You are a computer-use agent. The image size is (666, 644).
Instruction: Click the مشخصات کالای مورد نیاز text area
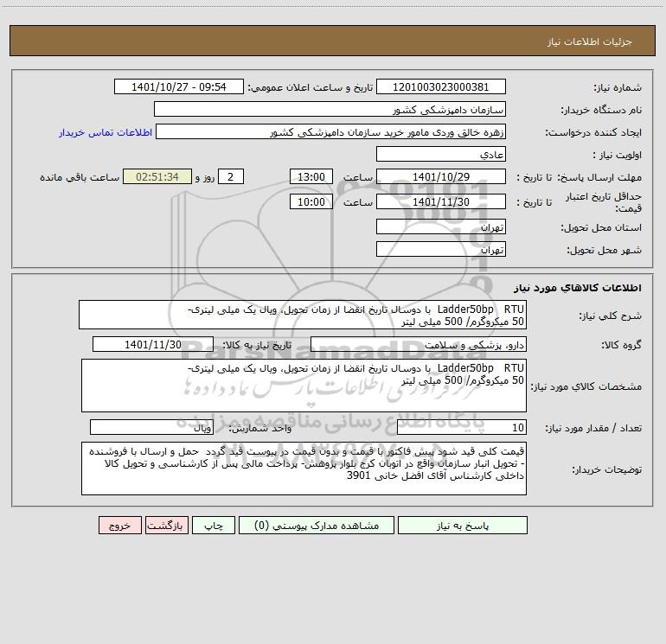coord(304,386)
